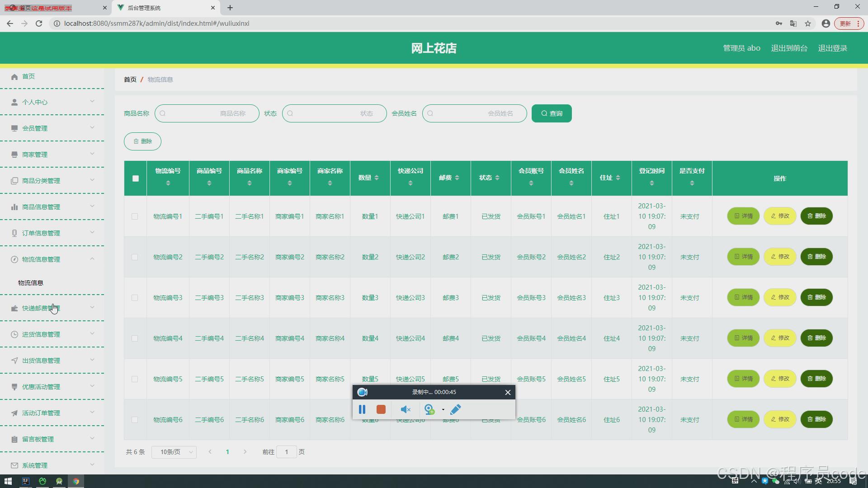Image resolution: width=868 pixels, height=488 pixels.
Task: Click the 查询 search button
Action: point(551,113)
